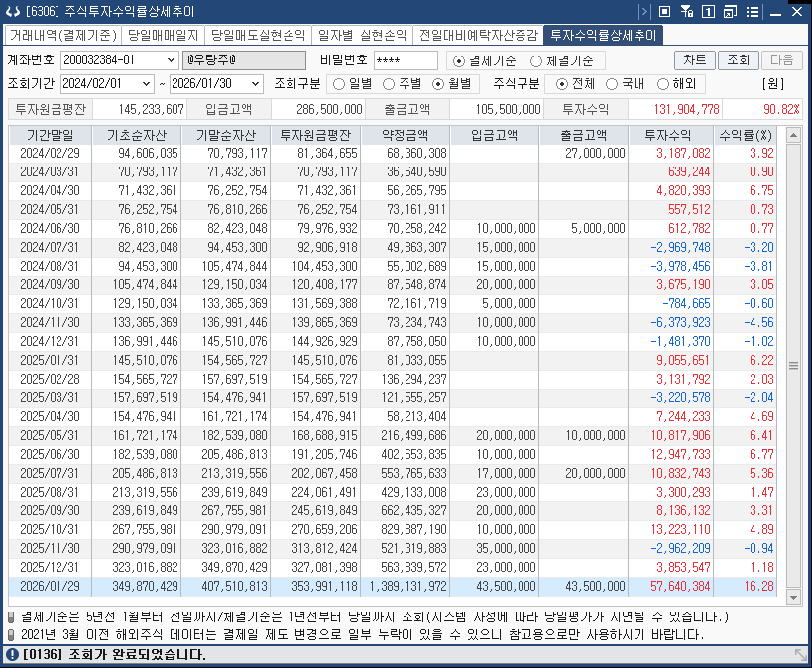This screenshot has height=668, width=812.
Task: Click the 조회 query button
Action: 739,59
